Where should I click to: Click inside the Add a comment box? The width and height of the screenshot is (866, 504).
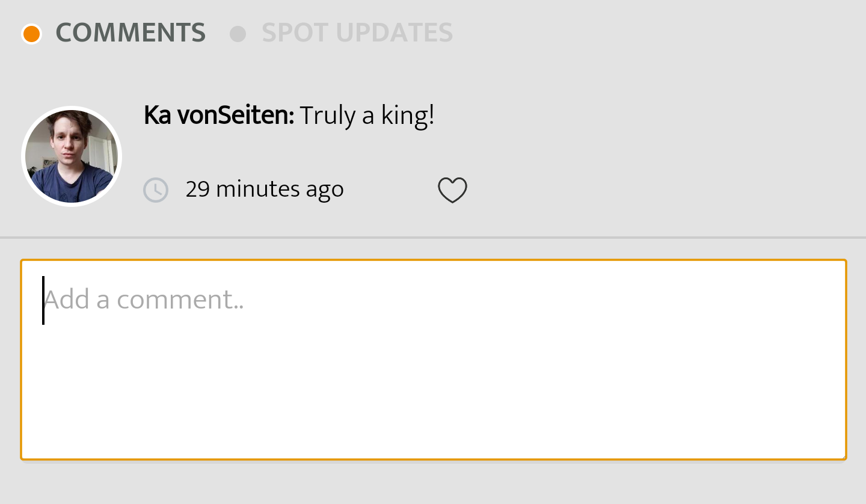(433, 358)
